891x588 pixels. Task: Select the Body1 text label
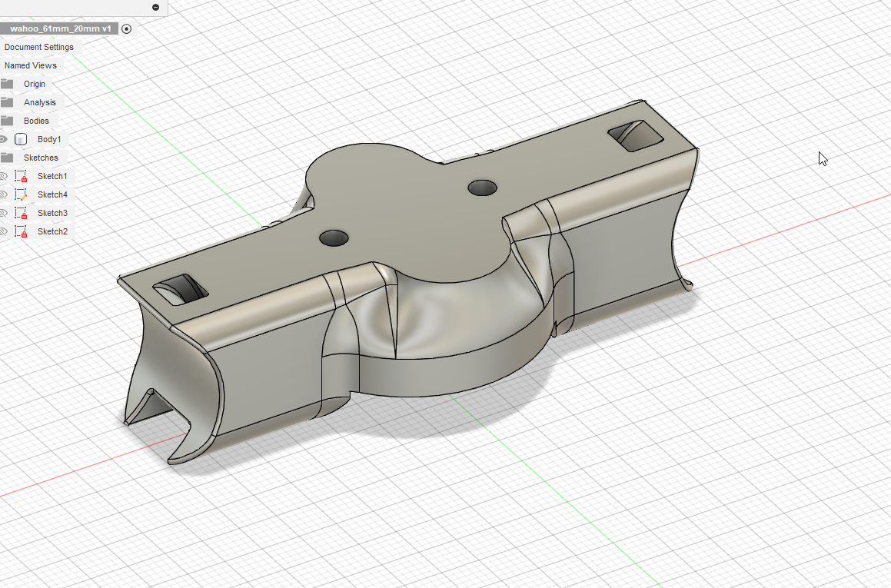(49, 139)
